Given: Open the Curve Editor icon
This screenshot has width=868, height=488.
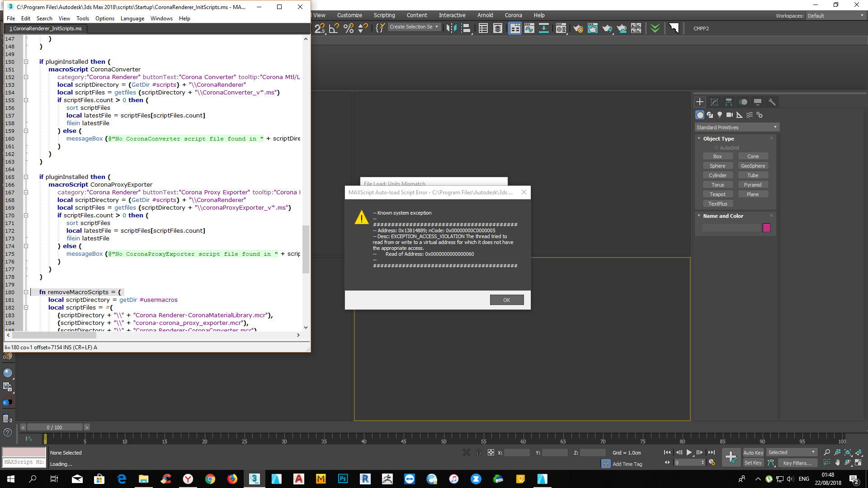Looking at the screenshot, I should point(529,28).
